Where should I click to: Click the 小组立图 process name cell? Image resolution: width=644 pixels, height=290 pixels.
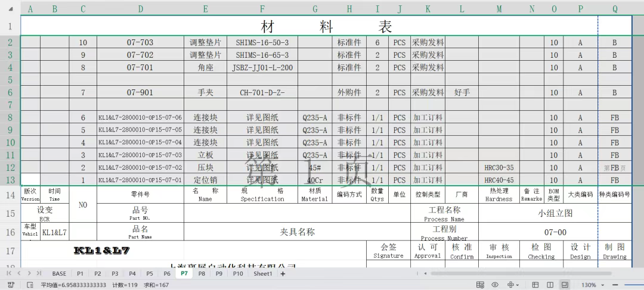click(x=555, y=213)
